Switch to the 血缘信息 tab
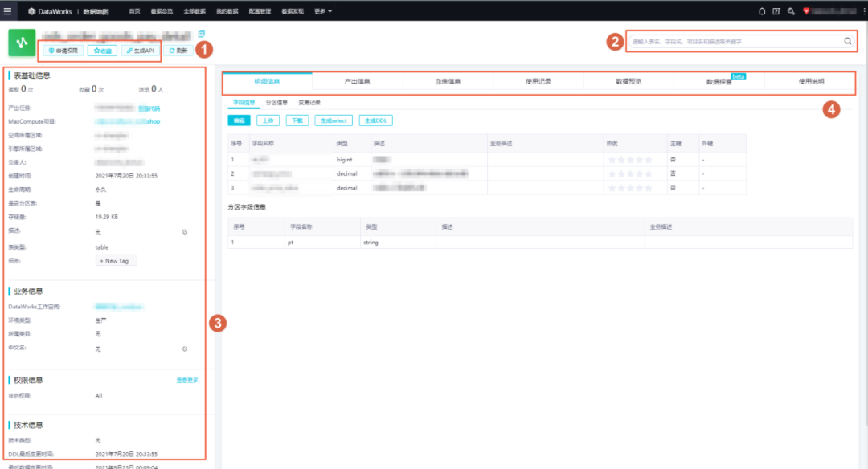 click(x=448, y=81)
